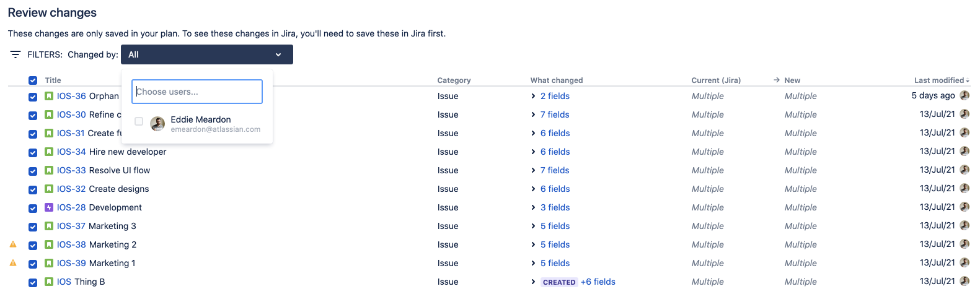980x294 pixels.
Task: Uncheck the IOS-33 Resolve UI flow row
Action: (33, 171)
